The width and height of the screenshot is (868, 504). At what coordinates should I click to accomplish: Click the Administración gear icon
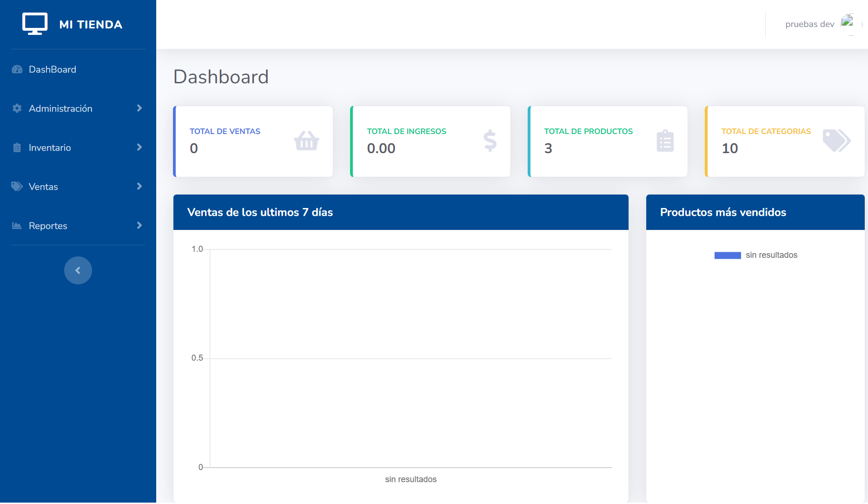17,108
